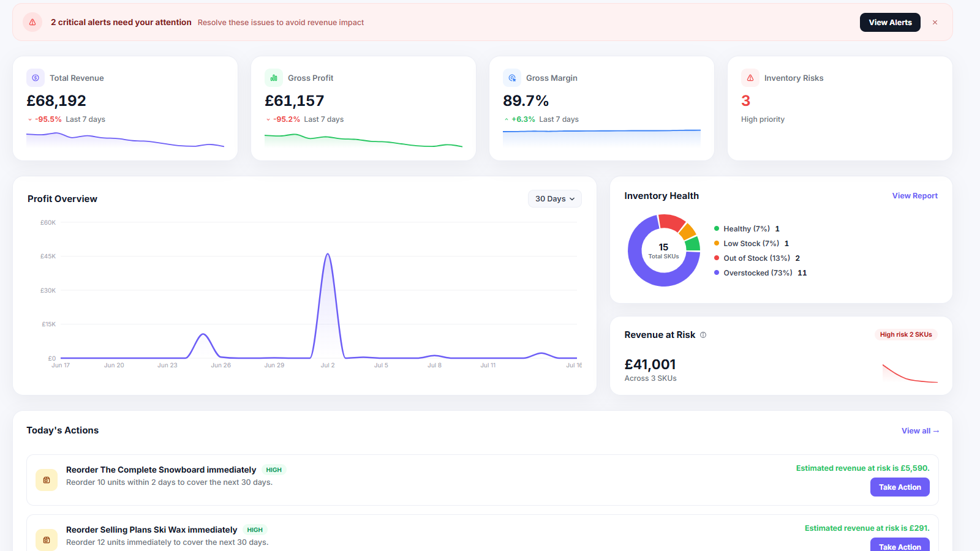
Task: Select the Out of Stock legend entry
Action: (x=757, y=258)
